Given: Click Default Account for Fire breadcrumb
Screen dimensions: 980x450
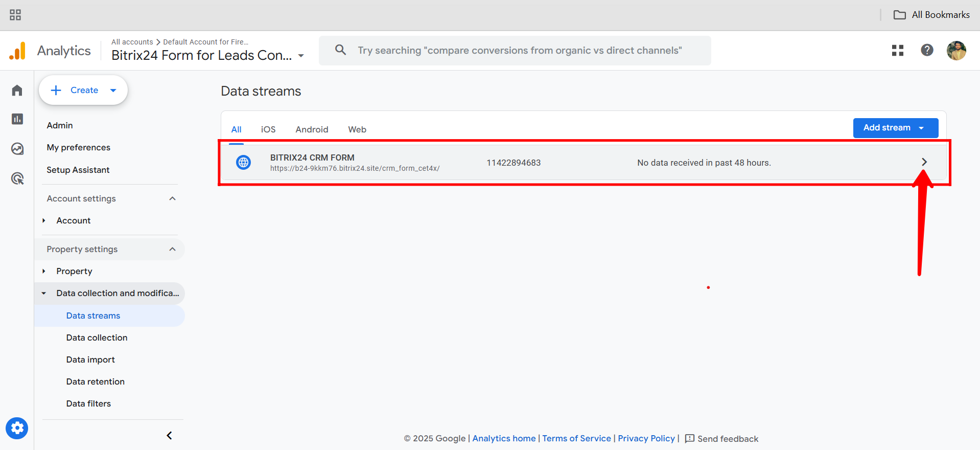Looking at the screenshot, I should click(205, 42).
